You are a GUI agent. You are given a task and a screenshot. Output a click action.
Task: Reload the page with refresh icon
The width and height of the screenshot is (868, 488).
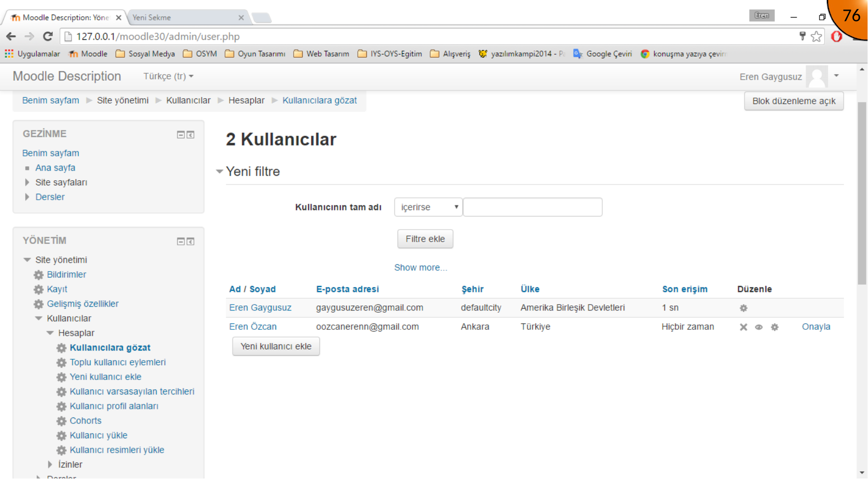pos(48,37)
